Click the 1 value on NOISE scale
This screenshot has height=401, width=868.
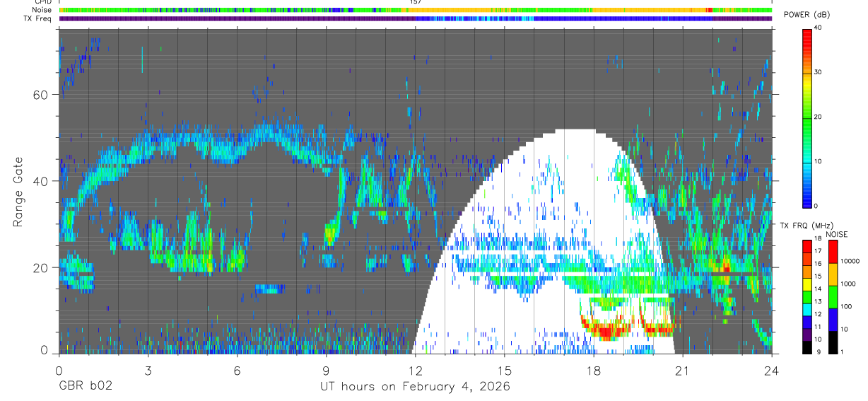[843, 351]
